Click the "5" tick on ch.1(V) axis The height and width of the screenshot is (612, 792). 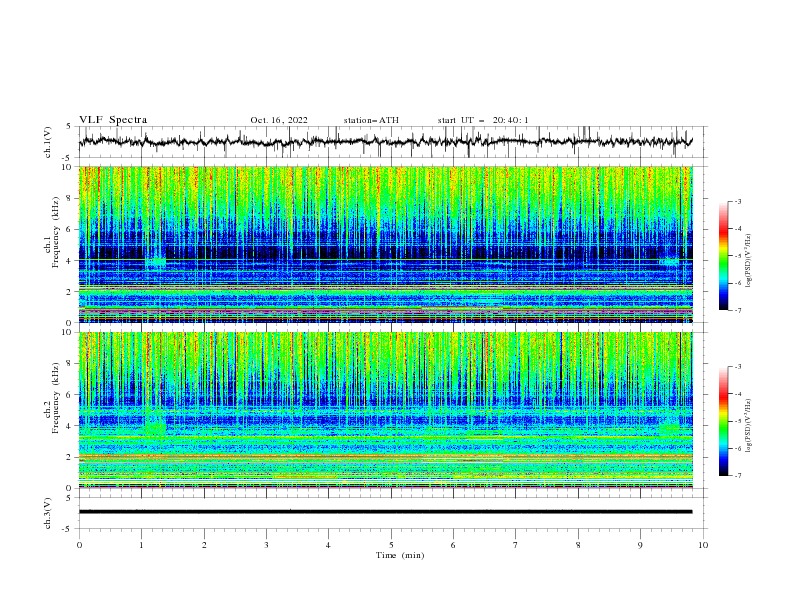coord(68,127)
